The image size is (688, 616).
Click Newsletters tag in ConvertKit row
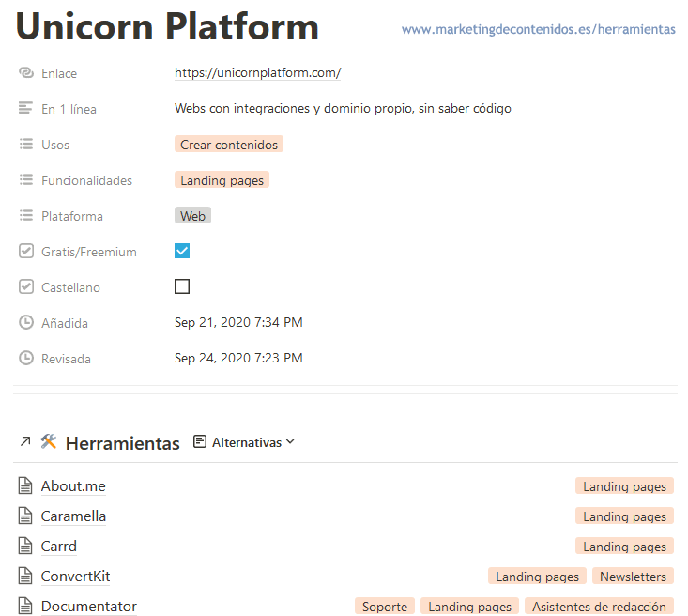coord(633,576)
